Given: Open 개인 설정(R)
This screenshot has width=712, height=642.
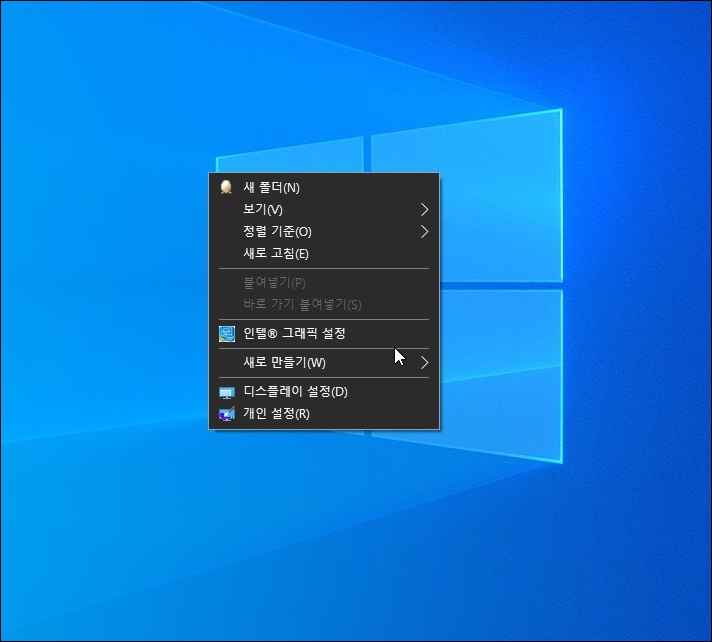Looking at the screenshot, I should [x=324, y=414].
